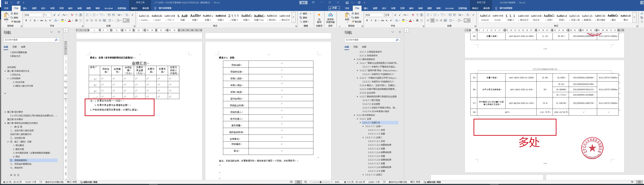Open the 加载项 add-ins button
The width and height of the screenshot is (644, 185).
319,18
